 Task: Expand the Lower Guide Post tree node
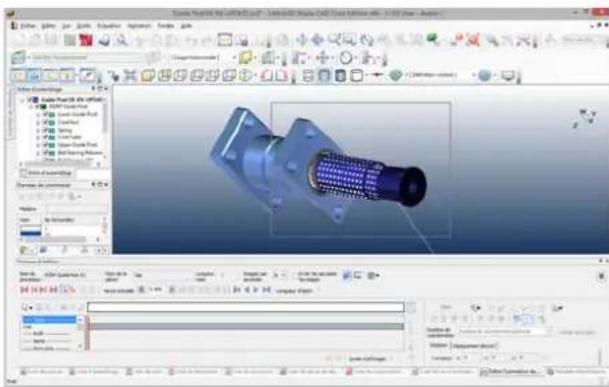(38, 115)
